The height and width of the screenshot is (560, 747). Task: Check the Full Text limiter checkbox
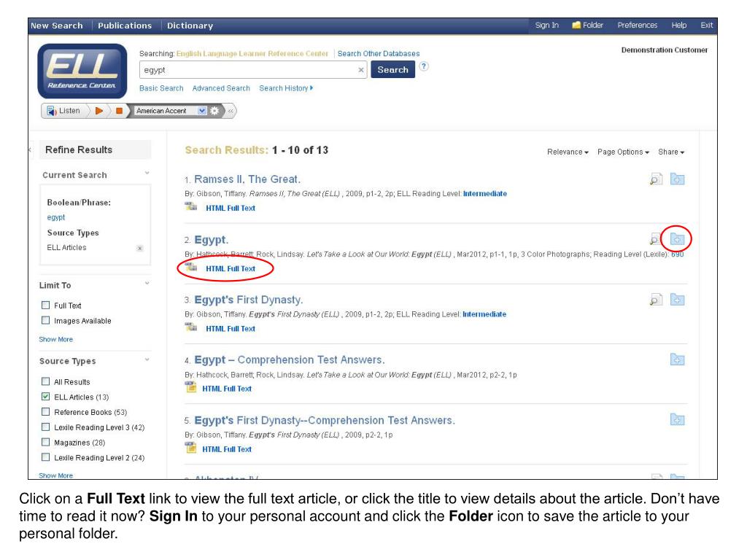tap(46, 306)
